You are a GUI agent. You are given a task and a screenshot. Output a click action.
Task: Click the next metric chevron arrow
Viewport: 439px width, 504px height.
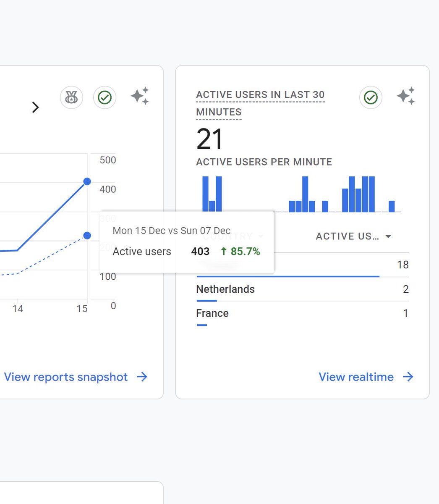click(x=36, y=108)
